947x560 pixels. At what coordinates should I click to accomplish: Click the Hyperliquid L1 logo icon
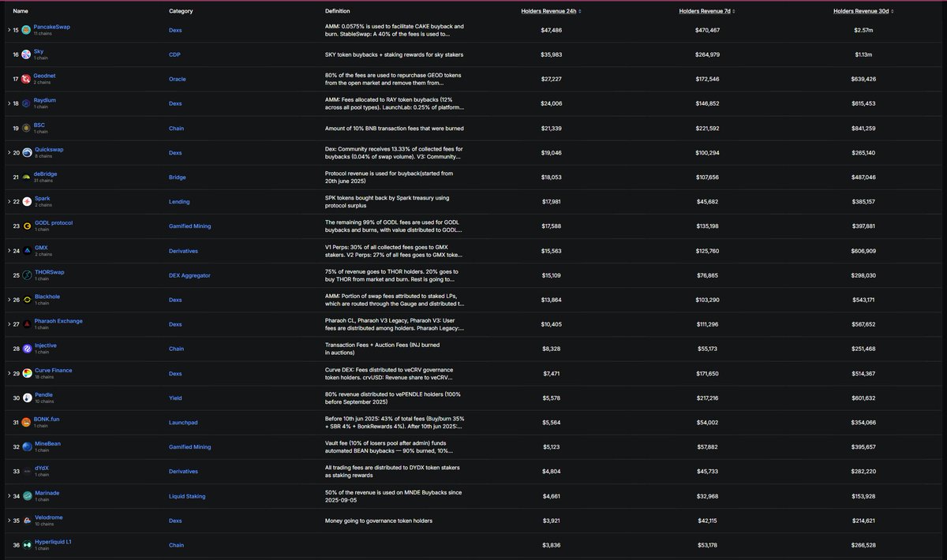click(x=27, y=544)
